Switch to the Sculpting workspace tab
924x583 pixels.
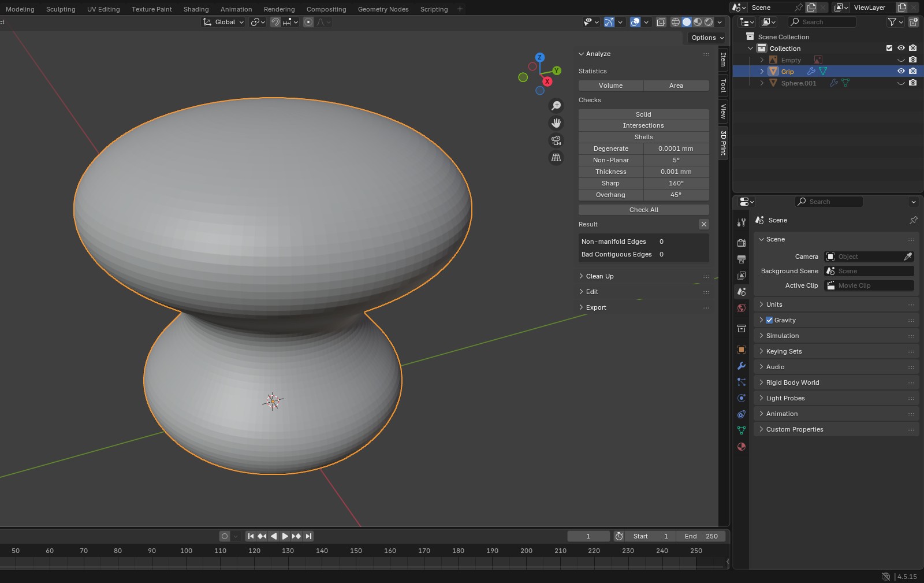tap(61, 9)
